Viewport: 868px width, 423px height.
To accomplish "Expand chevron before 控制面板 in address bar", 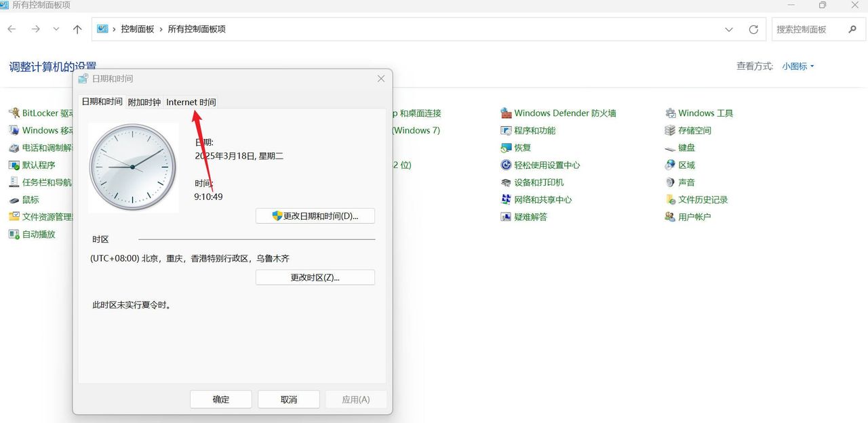I will (115, 29).
